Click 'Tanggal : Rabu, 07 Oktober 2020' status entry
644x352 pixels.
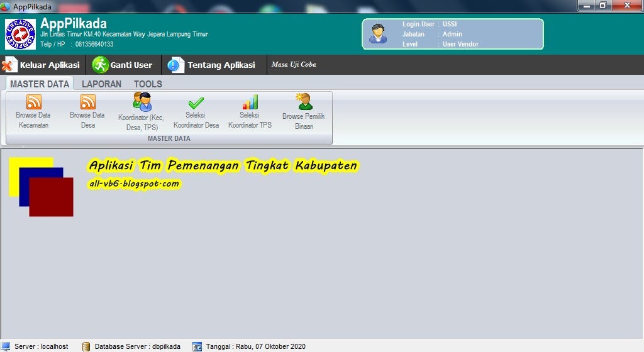click(x=256, y=347)
